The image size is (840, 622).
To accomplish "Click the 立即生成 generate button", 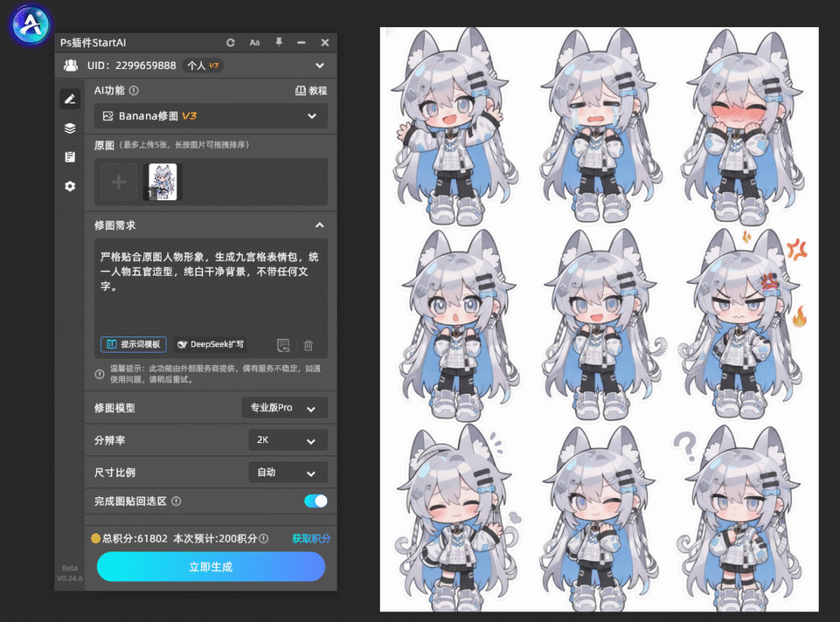I will click(211, 566).
